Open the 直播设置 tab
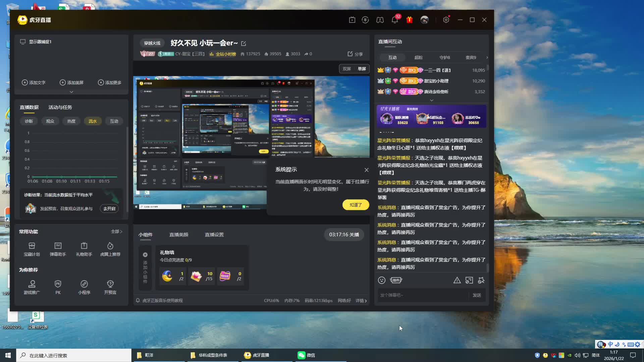 (214, 235)
